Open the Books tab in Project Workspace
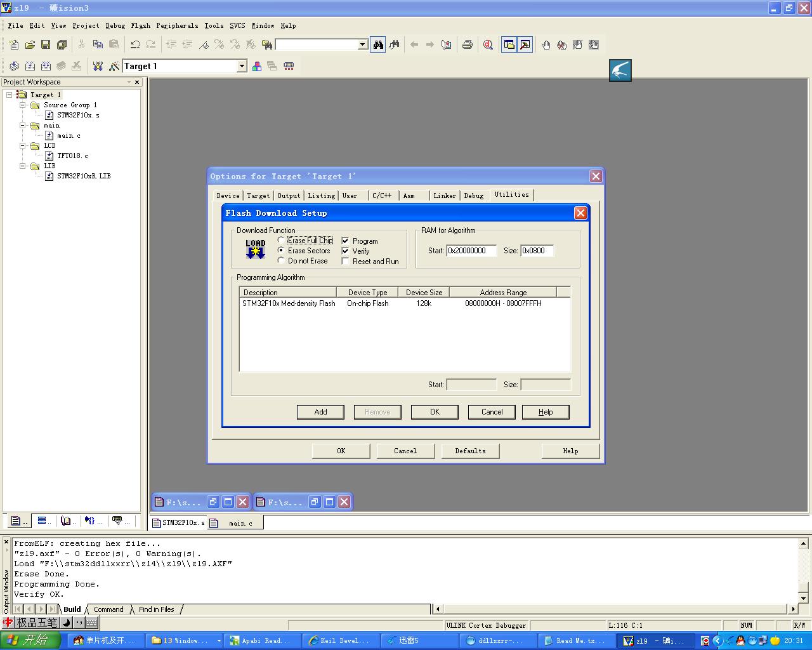The image size is (812, 650). (x=66, y=521)
